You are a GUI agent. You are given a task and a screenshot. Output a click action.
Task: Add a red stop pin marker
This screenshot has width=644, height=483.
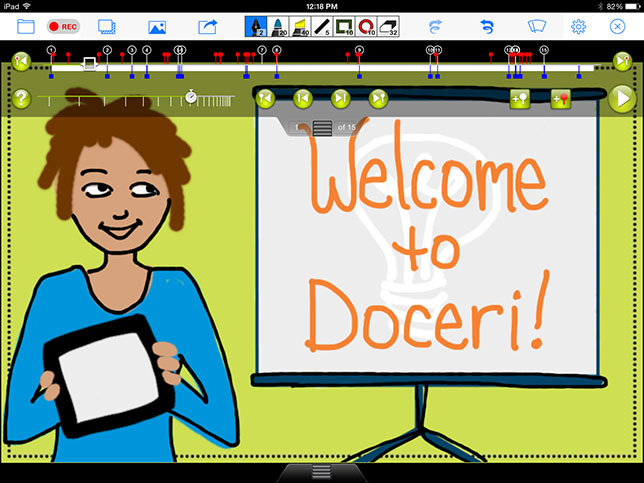pyautogui.click(x=561, y=99)
